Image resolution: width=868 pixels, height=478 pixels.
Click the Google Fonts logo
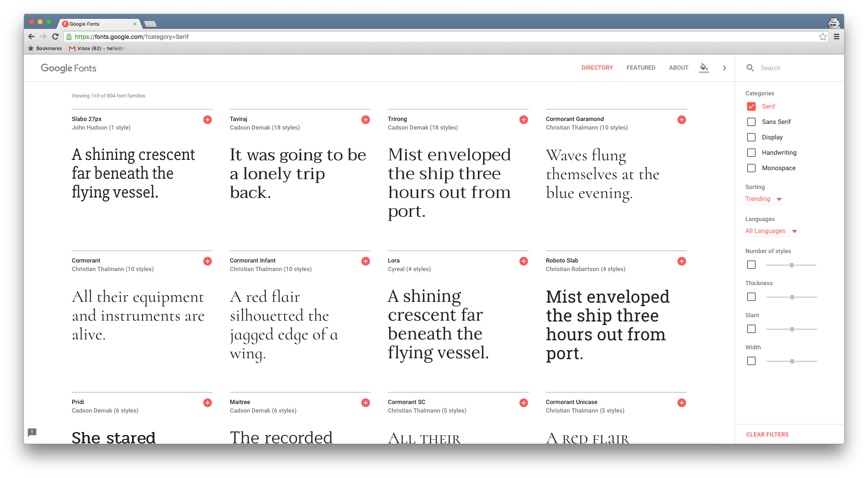click(69, 68)
